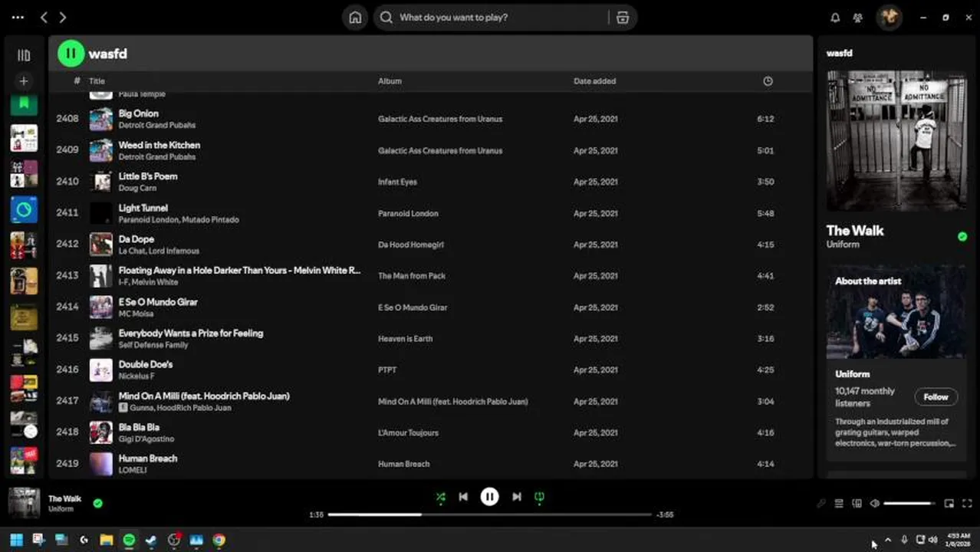980x552 pixels.
Task: Open the blue circle playlist in library
Action: (x=24, y=209)
